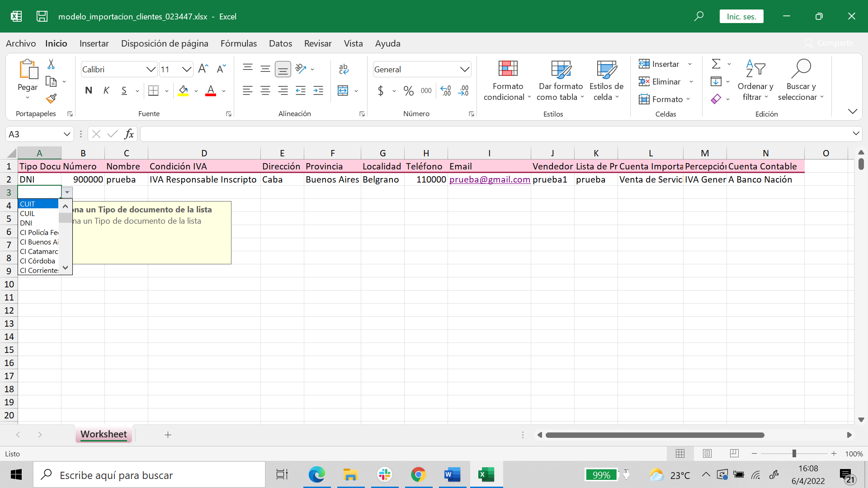Toggle align text left
Image resolution: width=868 pixels, height=488 pixels.
[x=247, y=90]
